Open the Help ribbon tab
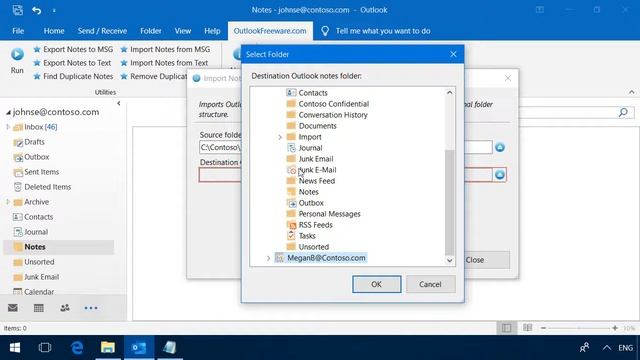The image size is (640, 360). pos(212,31)
